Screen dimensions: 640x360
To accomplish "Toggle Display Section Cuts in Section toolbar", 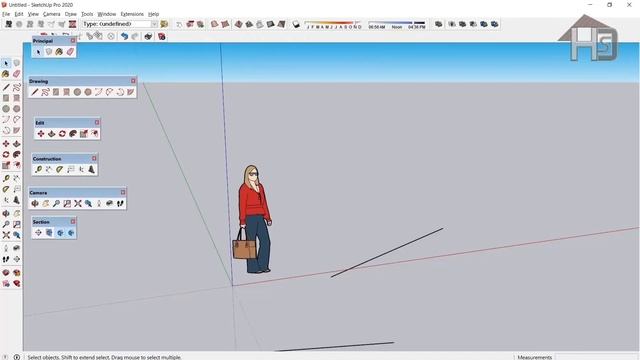I will point(60,233).
